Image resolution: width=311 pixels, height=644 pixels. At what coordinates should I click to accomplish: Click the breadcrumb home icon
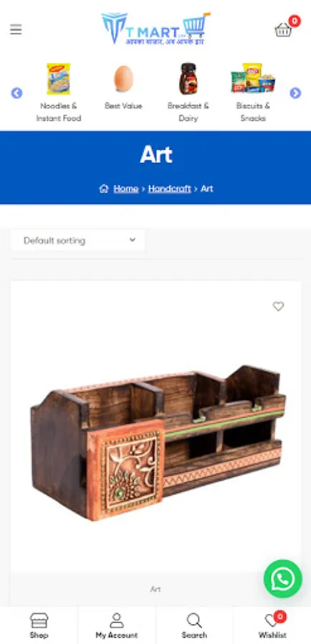104,188
